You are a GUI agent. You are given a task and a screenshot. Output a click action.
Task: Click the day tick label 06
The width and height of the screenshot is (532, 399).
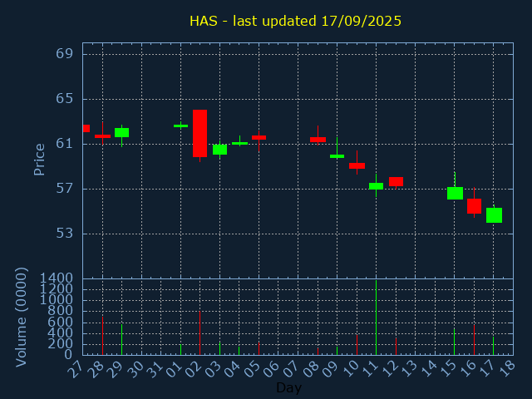click(272, 369)
